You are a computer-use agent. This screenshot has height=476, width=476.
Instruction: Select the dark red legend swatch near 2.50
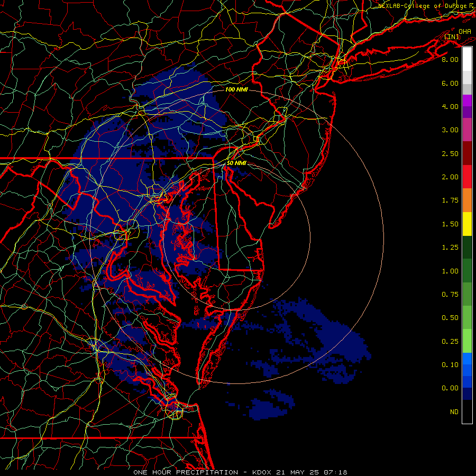click(467, 153)
